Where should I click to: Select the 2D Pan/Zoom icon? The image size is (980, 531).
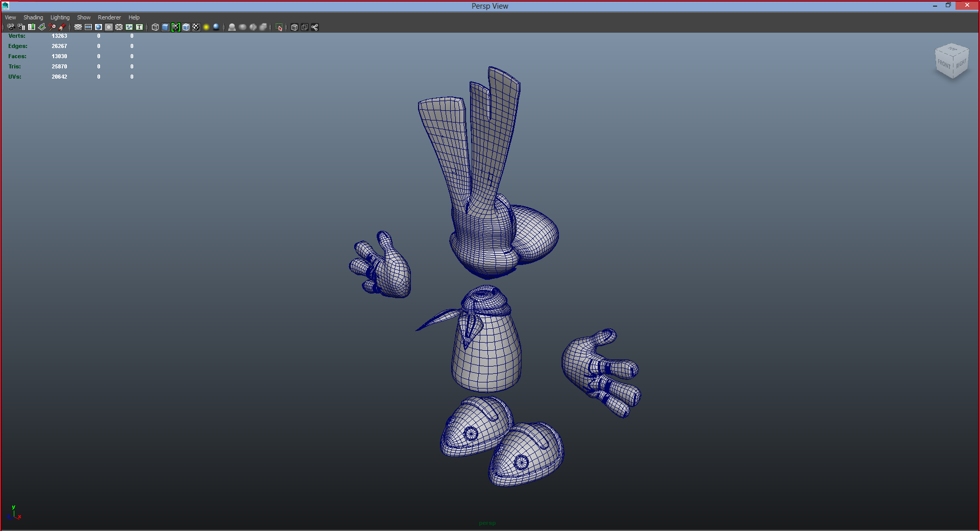coord(53,27)
